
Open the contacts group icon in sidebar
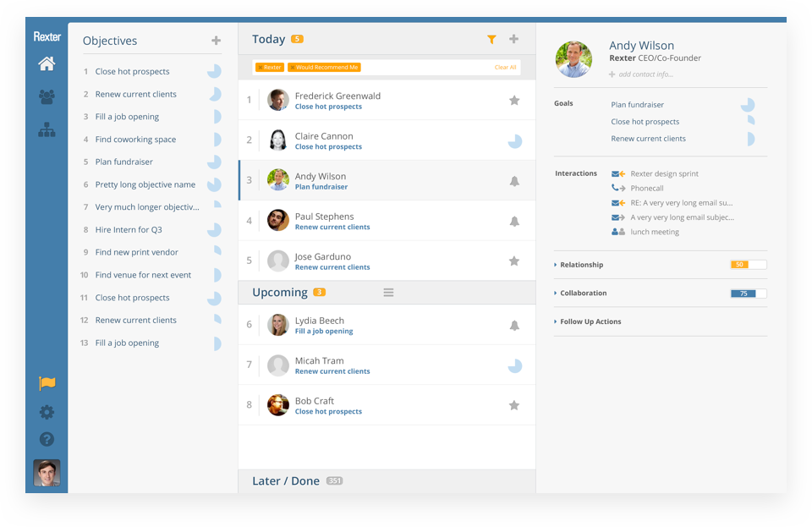point(47,96)
